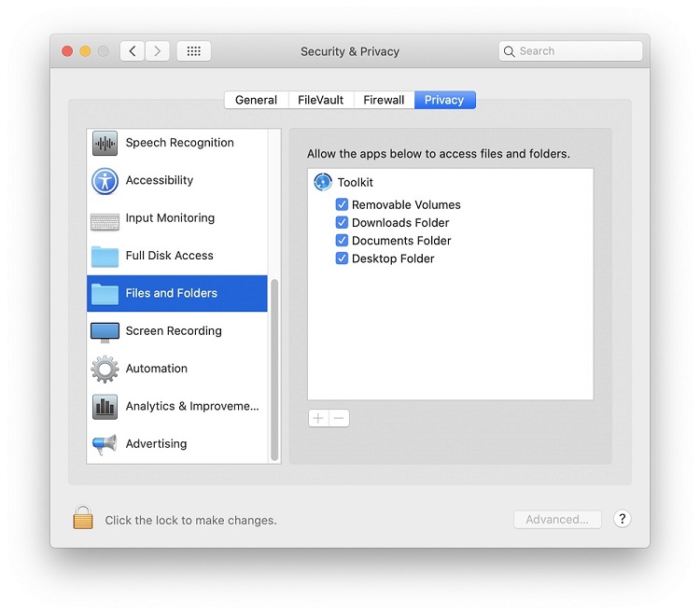
Task: Click the search magnifier icon
Action: pos(509,51)
